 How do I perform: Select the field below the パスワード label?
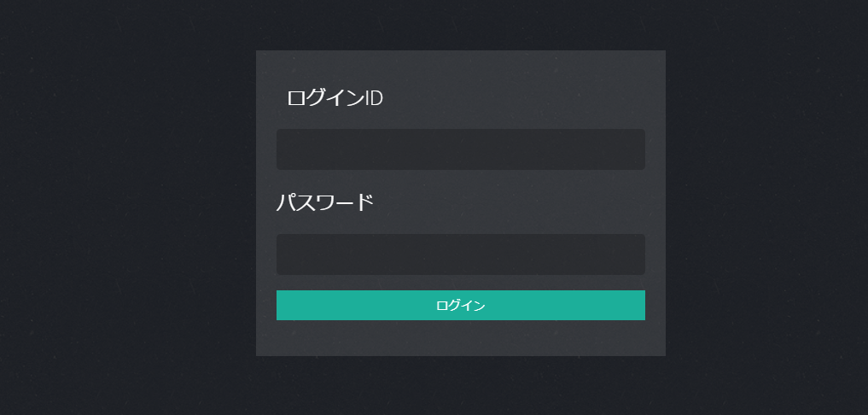point(460,254)
